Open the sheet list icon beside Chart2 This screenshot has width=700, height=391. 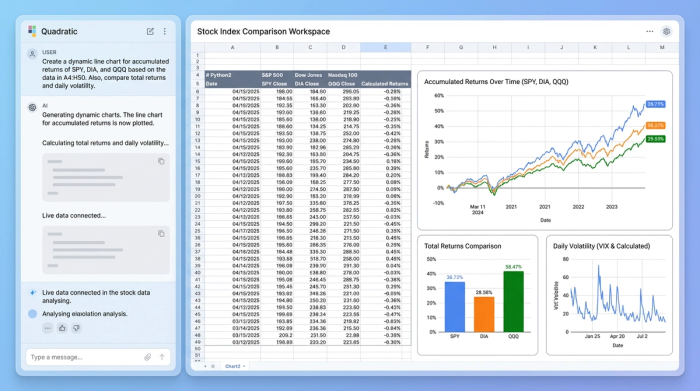213,366
